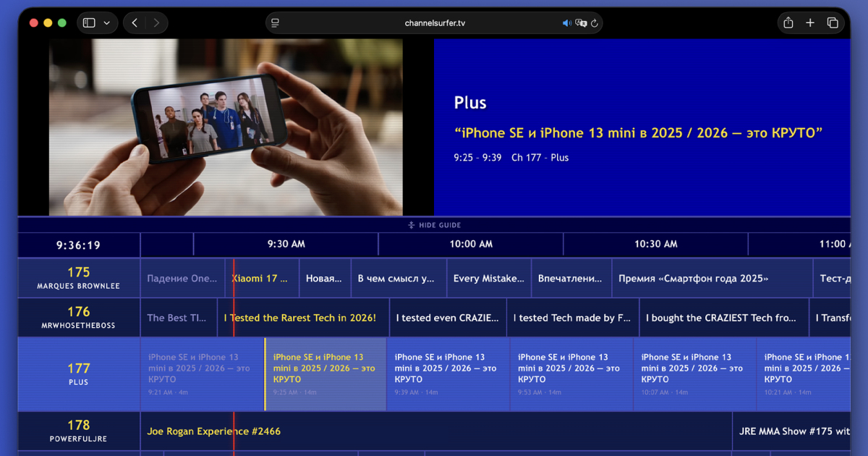Collapse the guide with Hide Guide
Screen dimensions: 868x456
tap(434, 225)
